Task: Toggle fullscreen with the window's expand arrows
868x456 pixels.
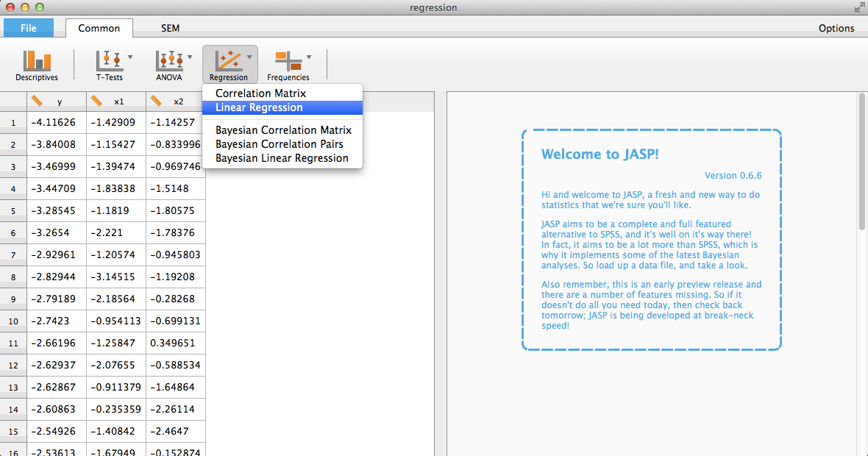Action: [859, 7]
